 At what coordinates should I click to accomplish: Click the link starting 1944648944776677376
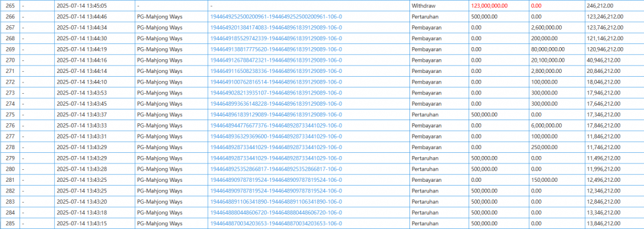276,125
